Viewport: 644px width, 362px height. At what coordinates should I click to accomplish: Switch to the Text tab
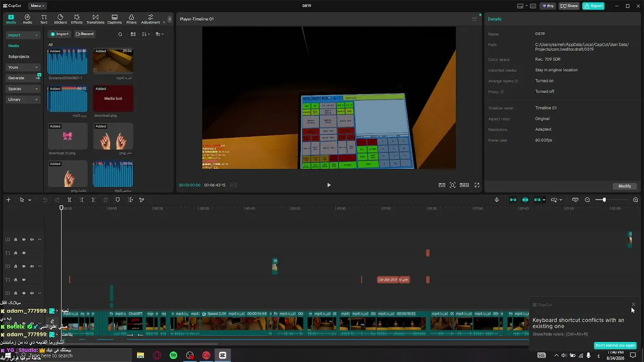(x=44, y=19)
